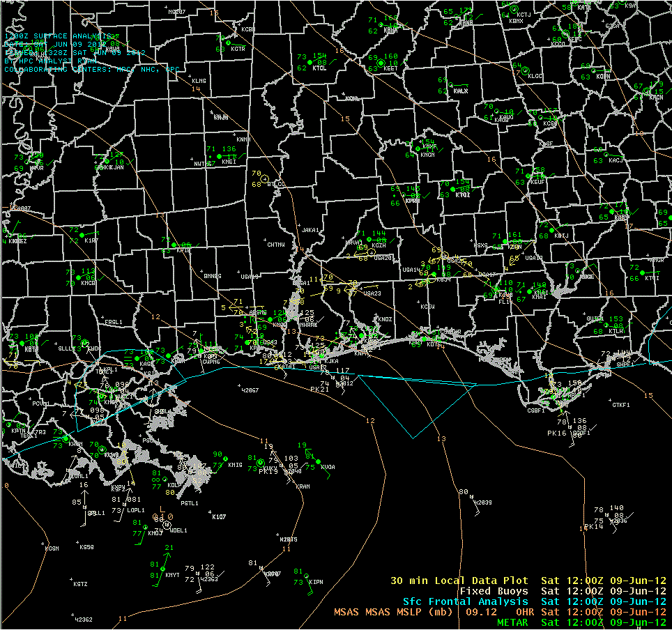Select the "Fixed Buoys" legend entry

[494, 591]
